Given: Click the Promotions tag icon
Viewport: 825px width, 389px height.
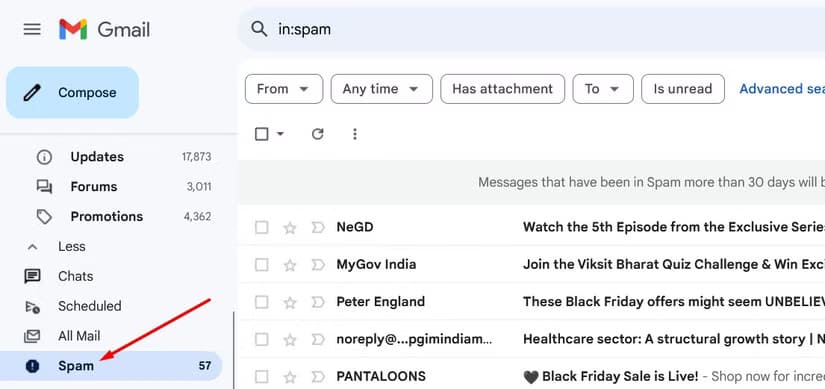Looking at the screenshot, I should [x=44, y=217].
